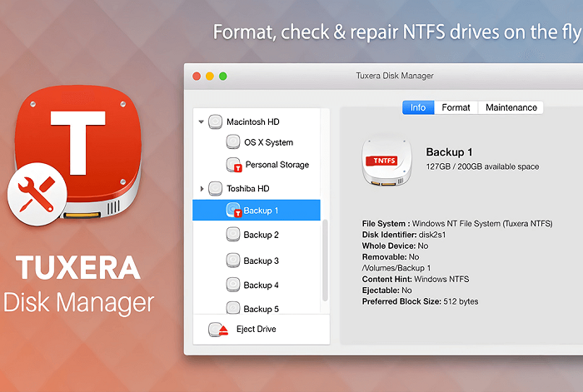Click the Backup 1 heading in Info

coord(449,152)
